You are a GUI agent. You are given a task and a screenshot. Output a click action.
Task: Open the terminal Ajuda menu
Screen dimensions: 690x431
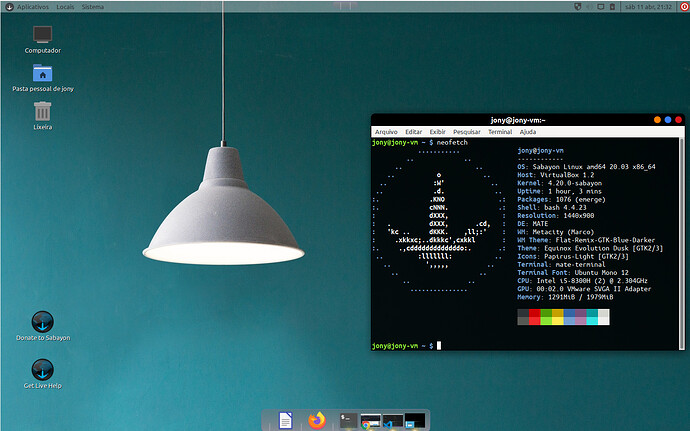coord(528,132)
